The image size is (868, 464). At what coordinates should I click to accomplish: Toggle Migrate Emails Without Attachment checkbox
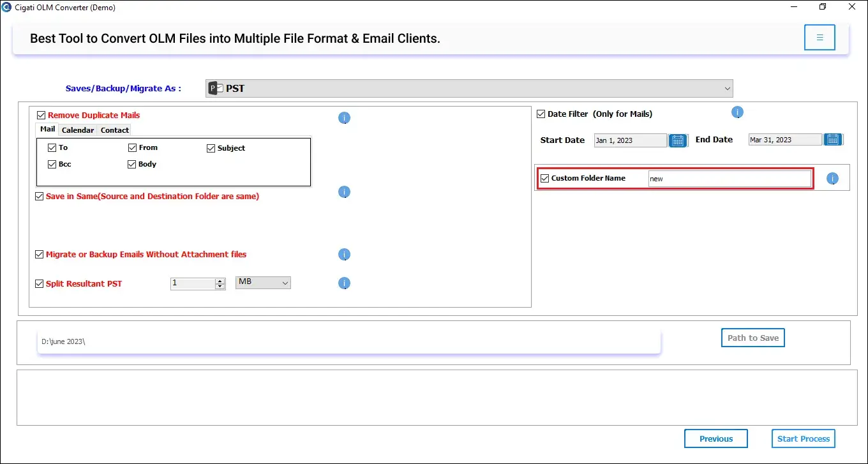[40, 255]
